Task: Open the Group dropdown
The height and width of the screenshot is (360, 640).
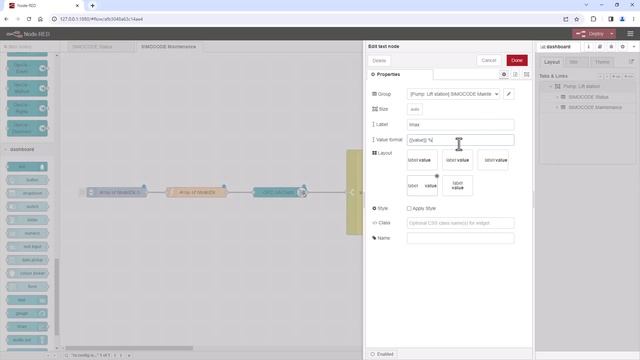Action: 453,94
